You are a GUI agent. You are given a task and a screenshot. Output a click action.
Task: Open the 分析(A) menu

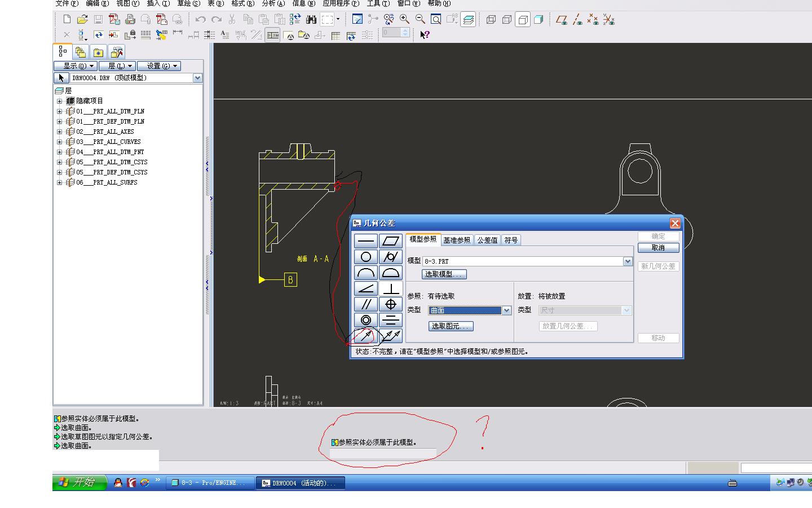point(273,3)
